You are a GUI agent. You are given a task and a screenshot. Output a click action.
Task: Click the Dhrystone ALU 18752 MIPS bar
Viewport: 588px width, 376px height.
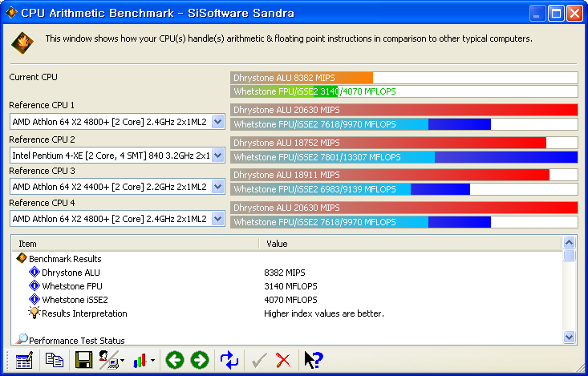click(403, 143)
